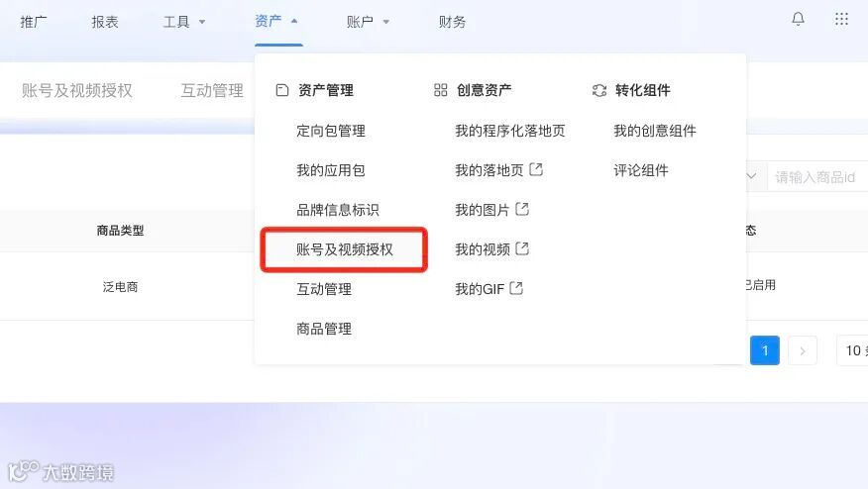The height and width of the screenshot is (489, 868).
Task: Open the 账户 top menu
Action: [x=360, y=22]
